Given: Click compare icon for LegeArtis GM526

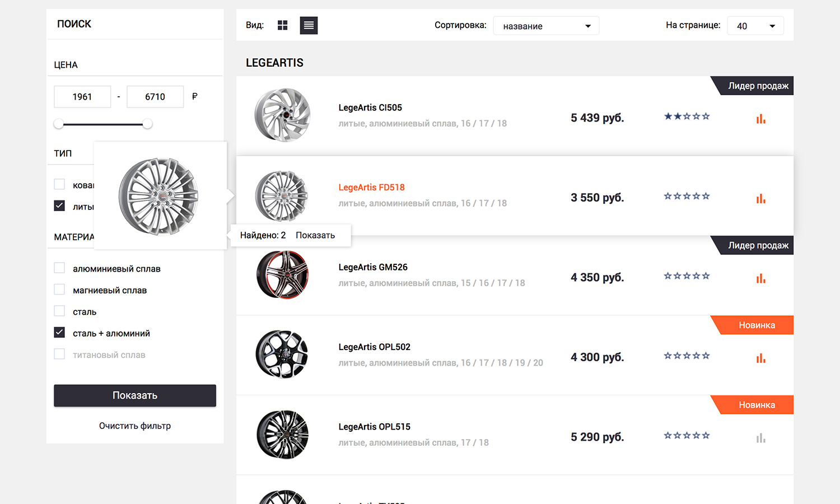Looking at the screenshot, I should click(x=760, y=278).
